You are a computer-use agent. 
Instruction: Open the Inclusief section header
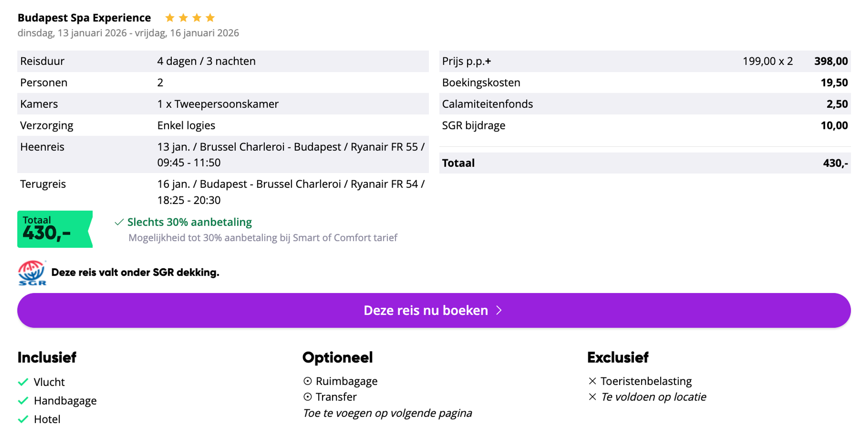coord(47,358)
